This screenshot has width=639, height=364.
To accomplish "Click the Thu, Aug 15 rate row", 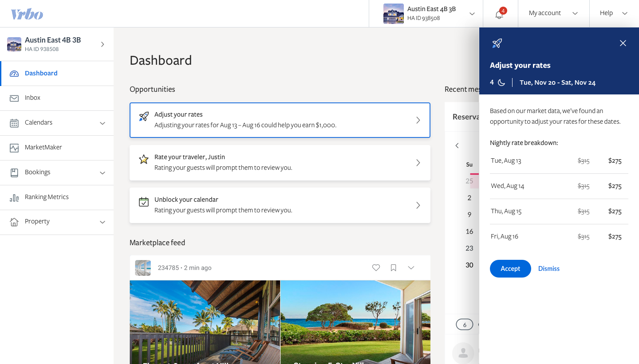I will click(559, 211).
